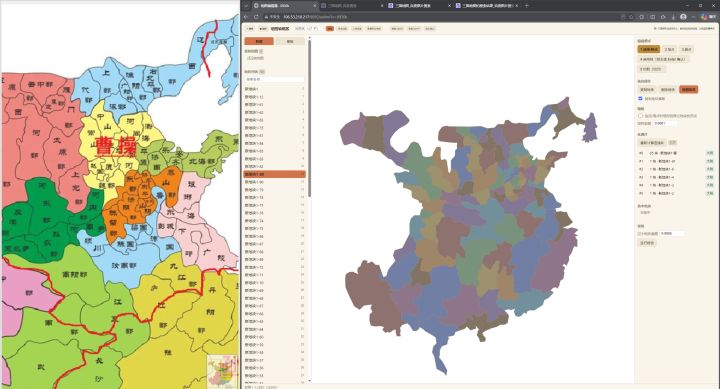720x389 pixels.
Task: Focus the browser address bar
Action: click(441, 17)
